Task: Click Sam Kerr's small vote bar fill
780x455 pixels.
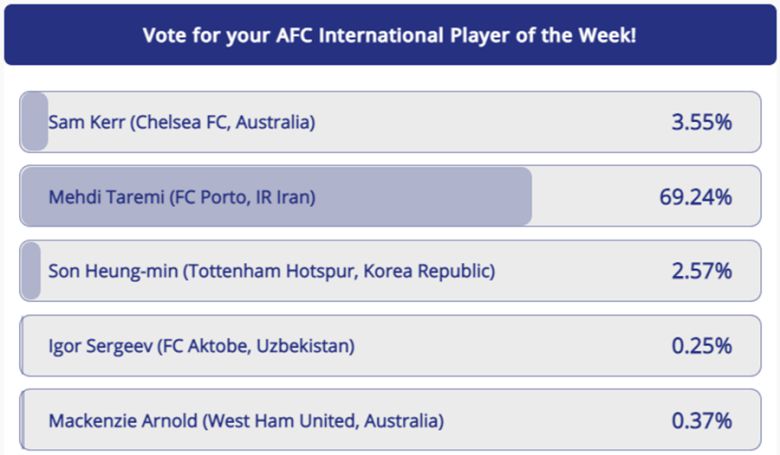Action: coord(34,123)
